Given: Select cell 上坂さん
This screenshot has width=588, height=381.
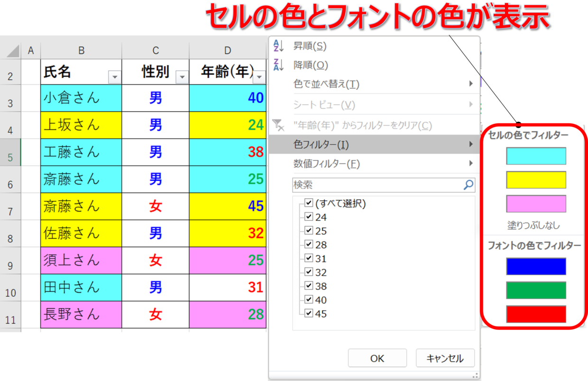Looking at the screenshot, I should click(x=81, y=125).
